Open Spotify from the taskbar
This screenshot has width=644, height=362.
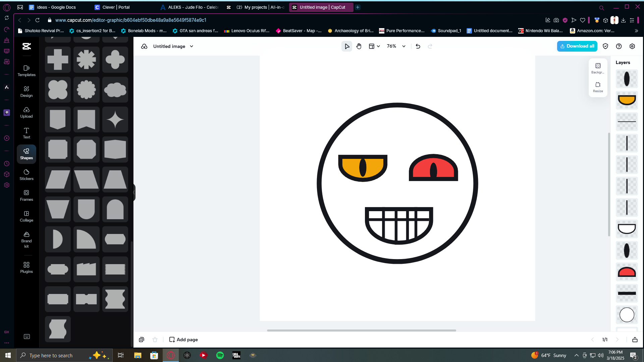point(220,355)
